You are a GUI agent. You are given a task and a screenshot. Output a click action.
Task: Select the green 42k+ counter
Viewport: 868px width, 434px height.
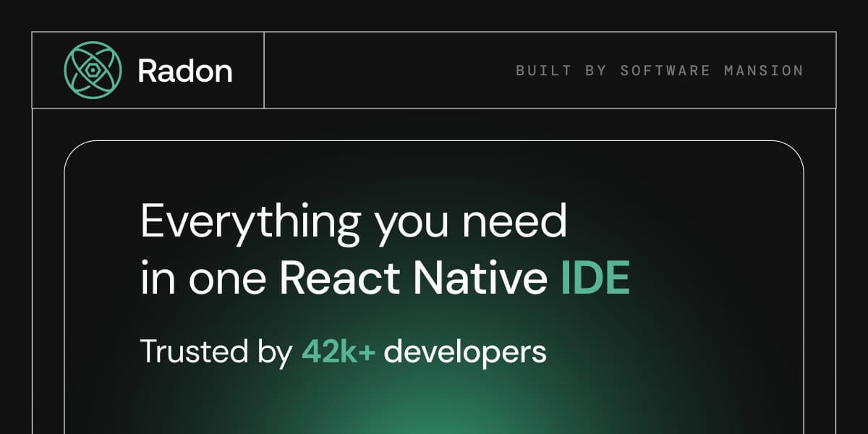pyautogui.click(x=339, y=352)
